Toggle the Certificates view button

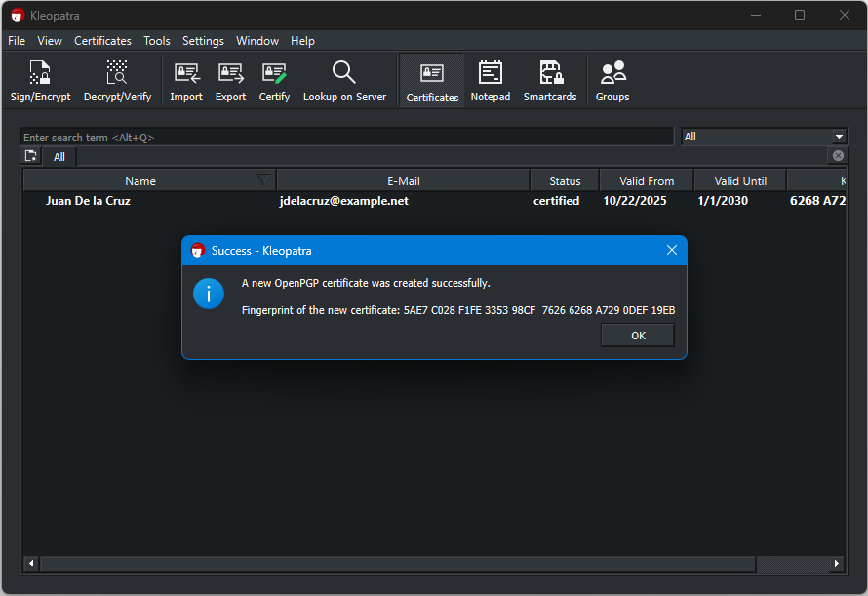pos(432,81)
